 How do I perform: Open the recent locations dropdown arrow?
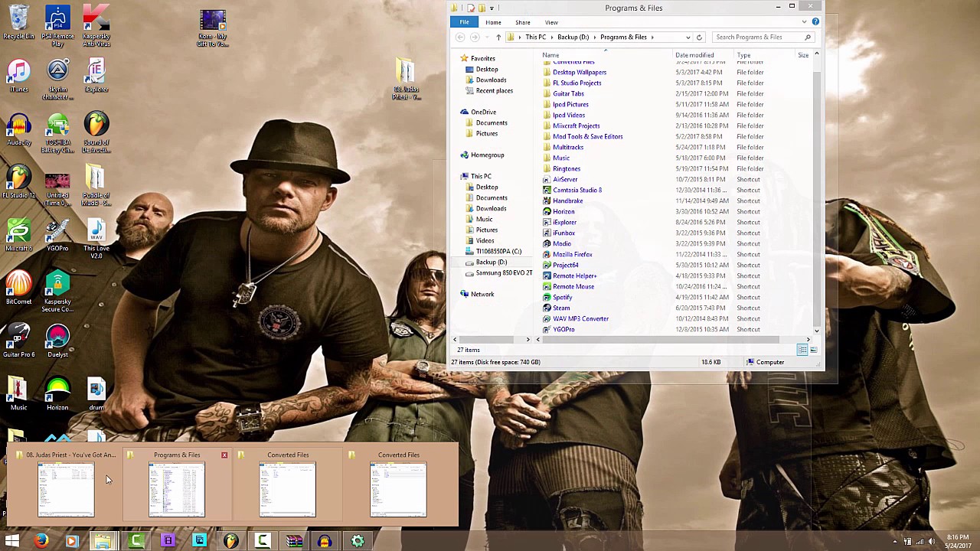(486, 37)
